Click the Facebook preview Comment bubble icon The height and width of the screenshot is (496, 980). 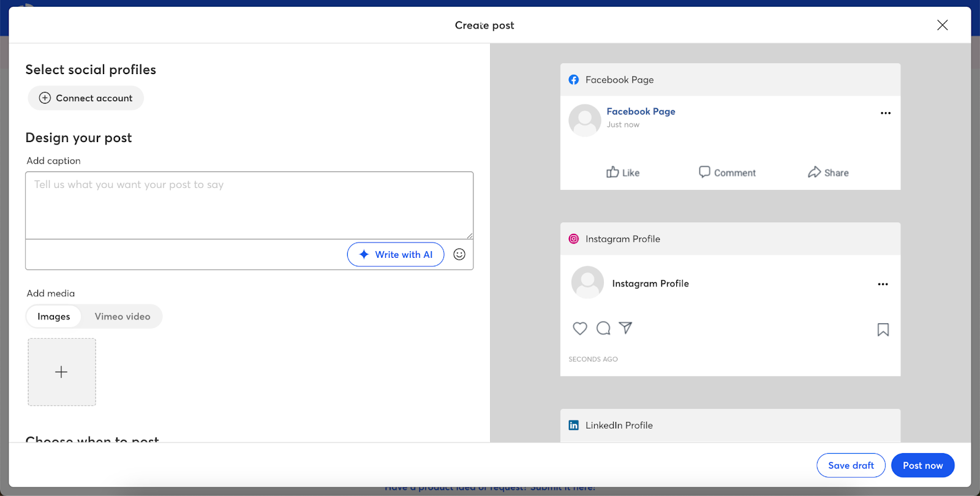(704, 172)
